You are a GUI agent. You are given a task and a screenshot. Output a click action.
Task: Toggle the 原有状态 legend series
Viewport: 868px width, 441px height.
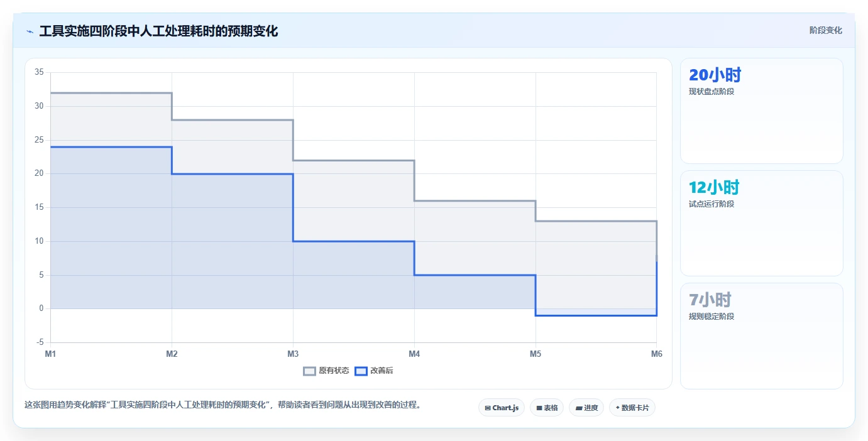[x=326, y=371]
